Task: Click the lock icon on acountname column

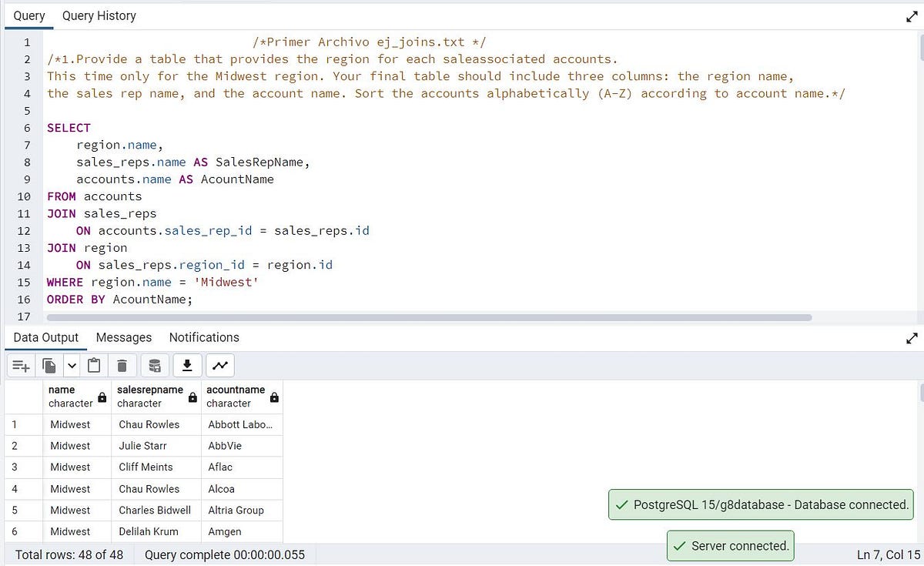Action: (274, 397)
